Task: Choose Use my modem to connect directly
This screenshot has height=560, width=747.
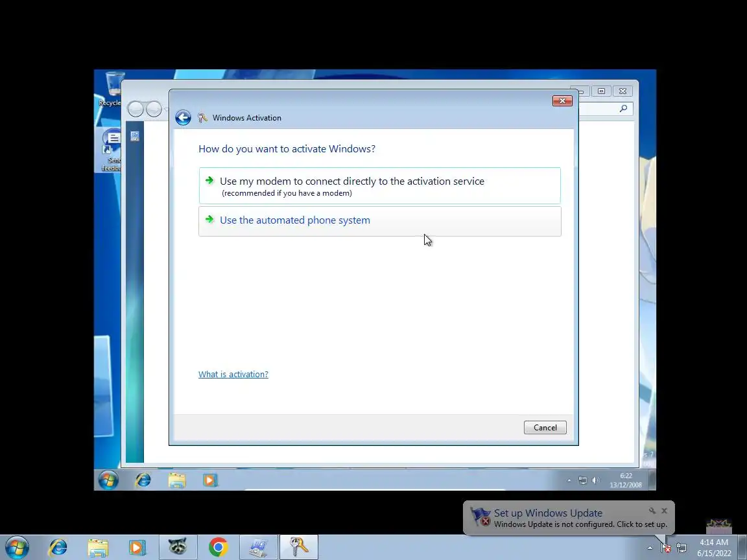Action: tap(380, 186)
